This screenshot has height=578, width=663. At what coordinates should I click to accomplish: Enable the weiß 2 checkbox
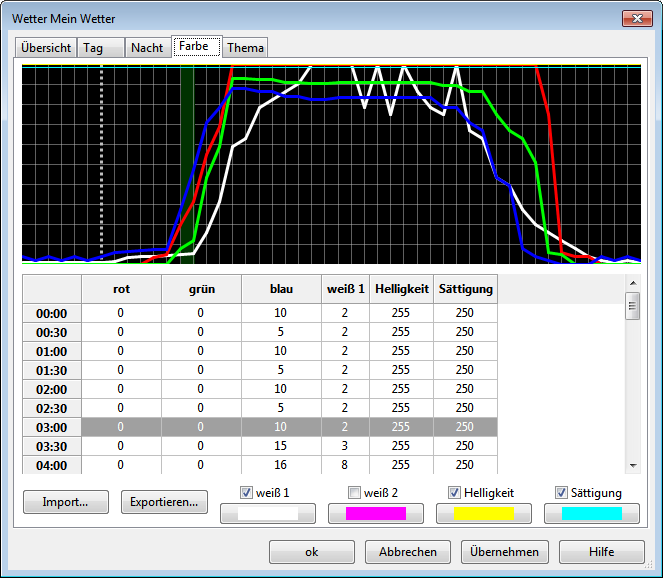point(355,493)
